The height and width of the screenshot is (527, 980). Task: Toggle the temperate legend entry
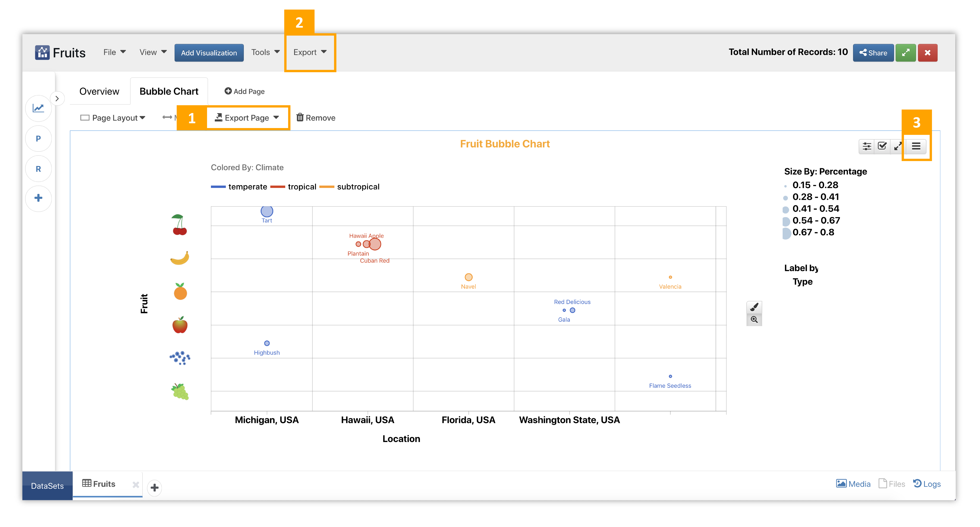[x=239, y=187]
